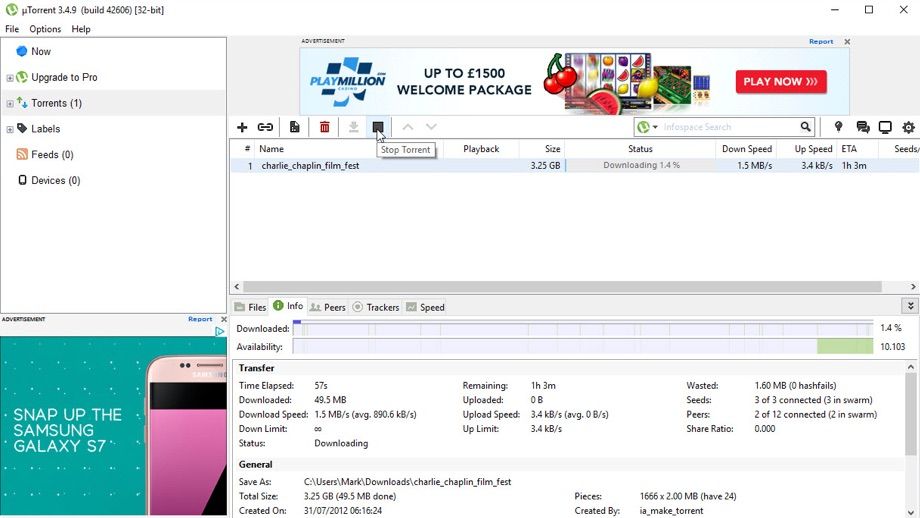Viewport: 920px width, 518px height.
Task: Switch to the Files tab
Action: tap(251, 307)
